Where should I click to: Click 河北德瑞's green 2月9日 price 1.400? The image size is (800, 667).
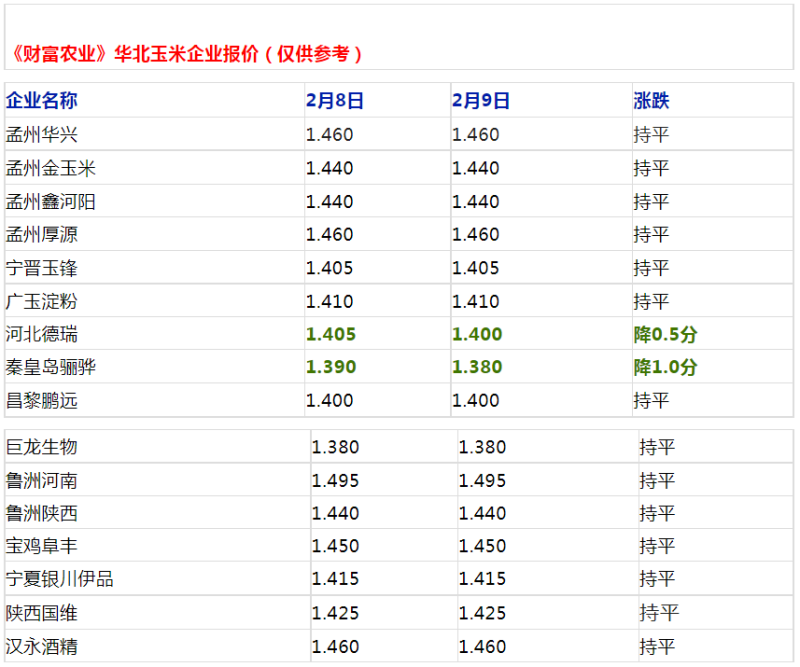pos(477,334)
